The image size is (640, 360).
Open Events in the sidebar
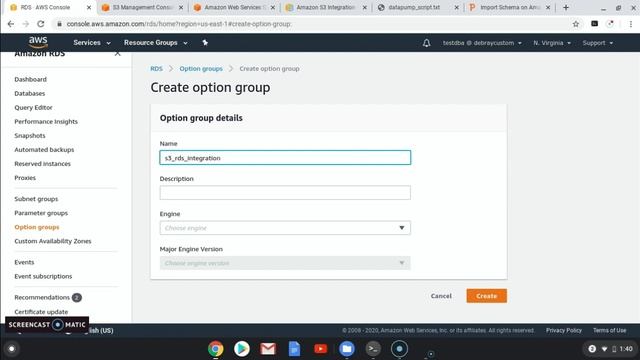point(24,262)
